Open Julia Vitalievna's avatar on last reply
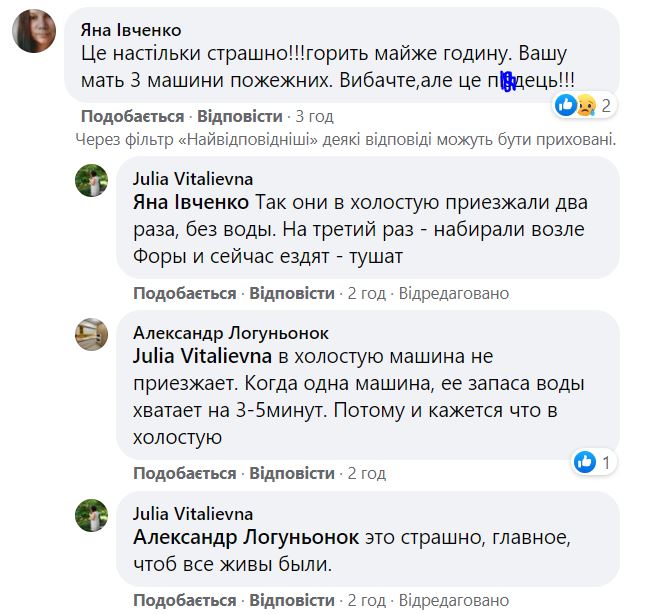Image resolution: width=648 pixels, height=614 pixels. click(x=93, y=515)
